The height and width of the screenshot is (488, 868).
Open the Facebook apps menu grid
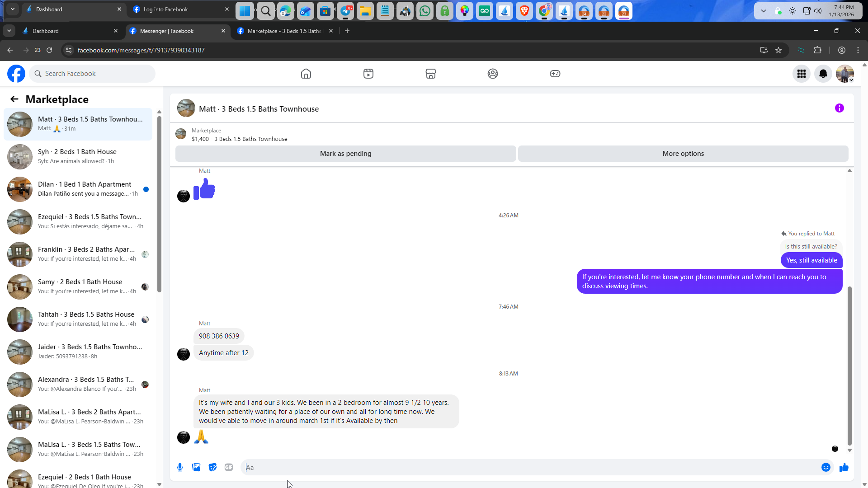point(801,74)
